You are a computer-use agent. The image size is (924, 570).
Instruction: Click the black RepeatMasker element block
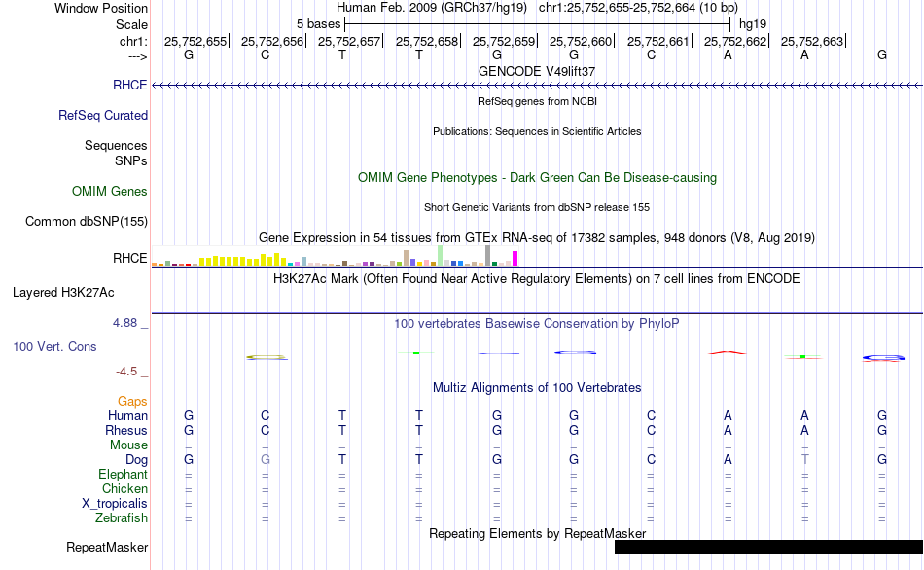coord(769,547)
